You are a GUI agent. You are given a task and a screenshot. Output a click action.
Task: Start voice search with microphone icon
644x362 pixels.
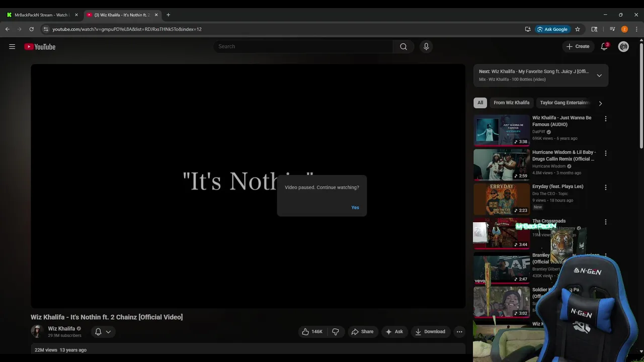(426, 47)
